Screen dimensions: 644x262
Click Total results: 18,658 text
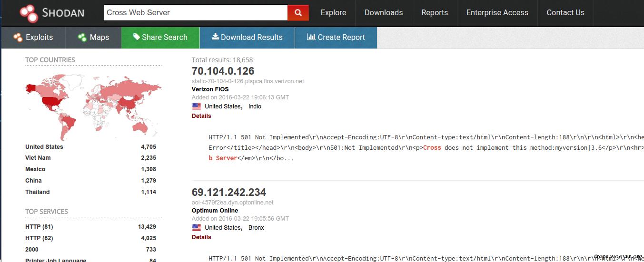click(x=222, y=60)
